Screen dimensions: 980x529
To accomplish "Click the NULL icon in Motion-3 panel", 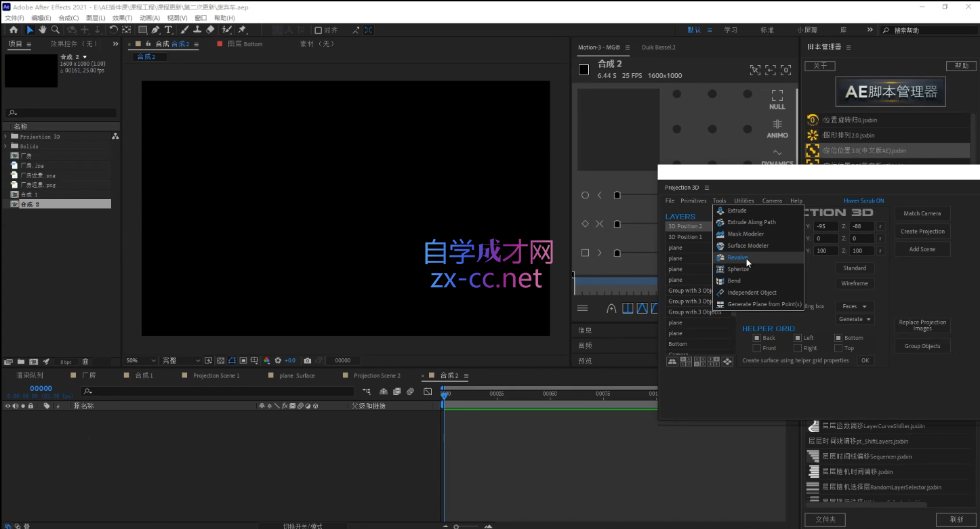I will 777,100.
